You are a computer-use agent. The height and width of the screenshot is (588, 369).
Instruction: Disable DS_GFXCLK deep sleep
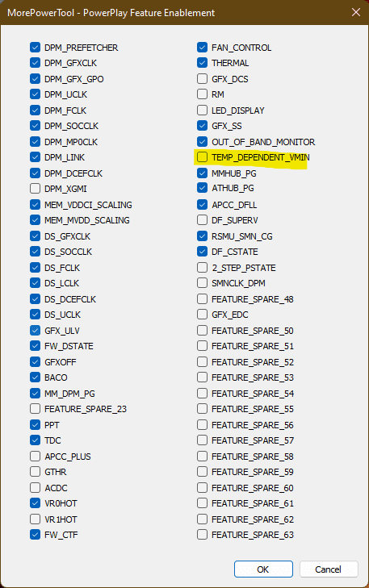(35, 236)
